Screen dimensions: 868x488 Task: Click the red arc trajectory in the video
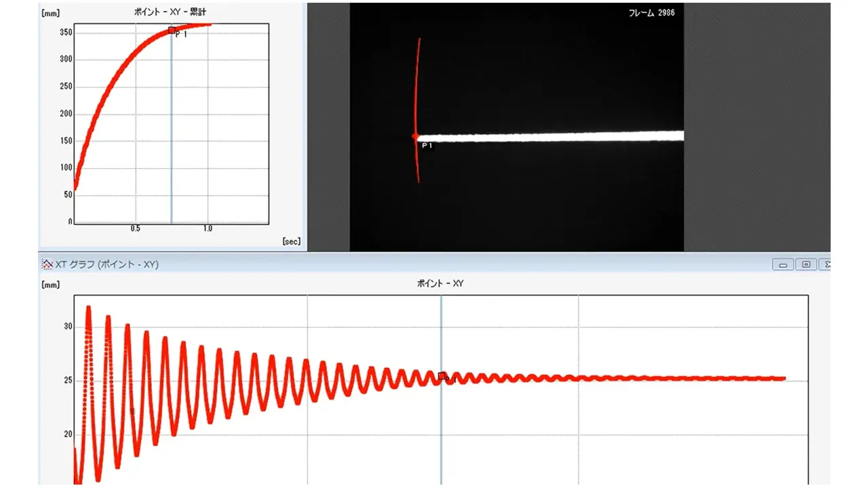coord(418,110)
